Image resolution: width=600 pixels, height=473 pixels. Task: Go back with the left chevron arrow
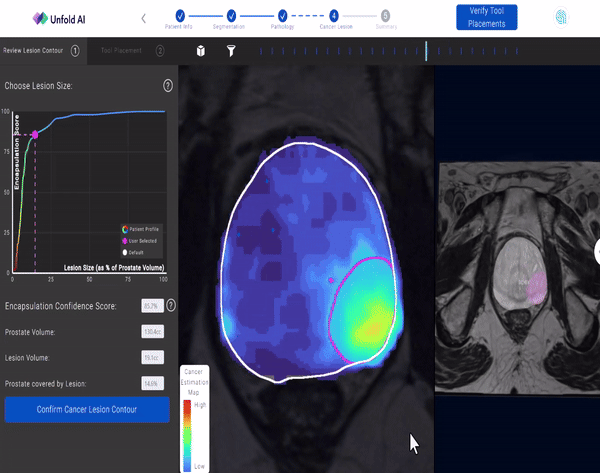(143, 18)
